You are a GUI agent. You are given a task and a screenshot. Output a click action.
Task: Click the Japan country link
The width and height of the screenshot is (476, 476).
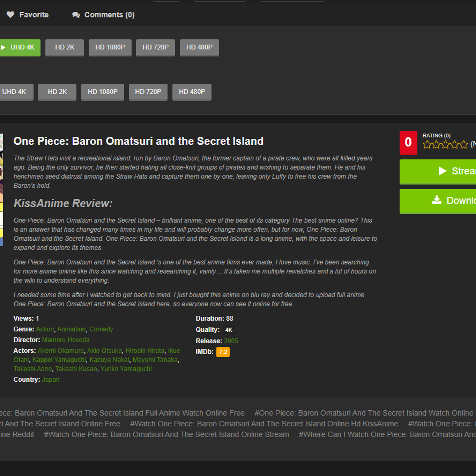(51, 380)
